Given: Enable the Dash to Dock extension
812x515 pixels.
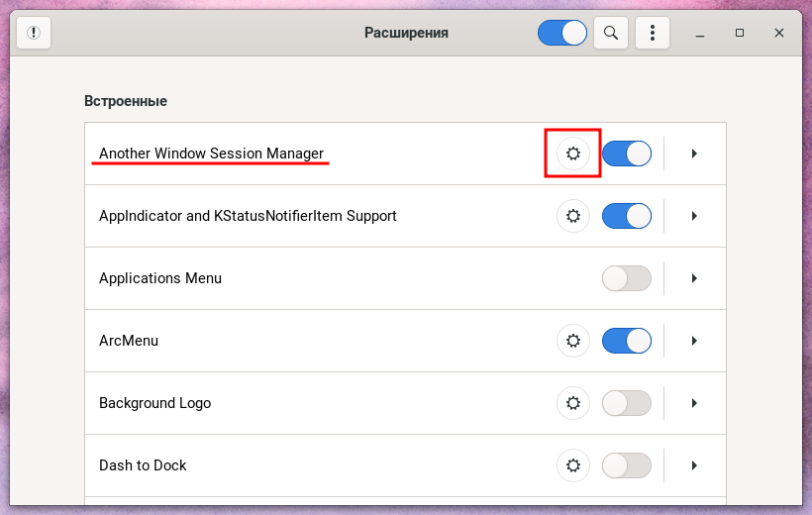Looking at the screenshot, I should (627, 465).
